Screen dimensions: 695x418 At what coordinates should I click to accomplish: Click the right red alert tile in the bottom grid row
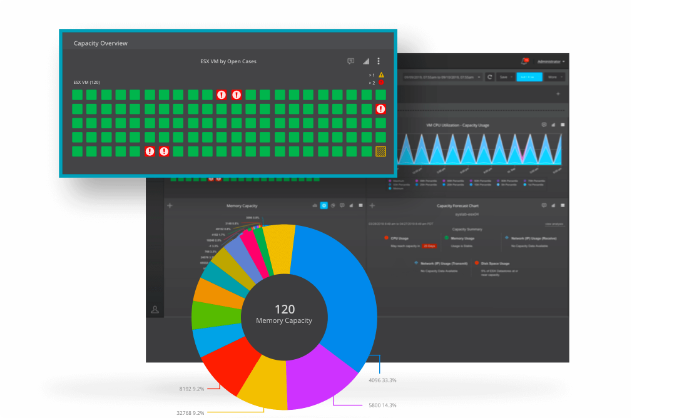click(x=164, y=152)
